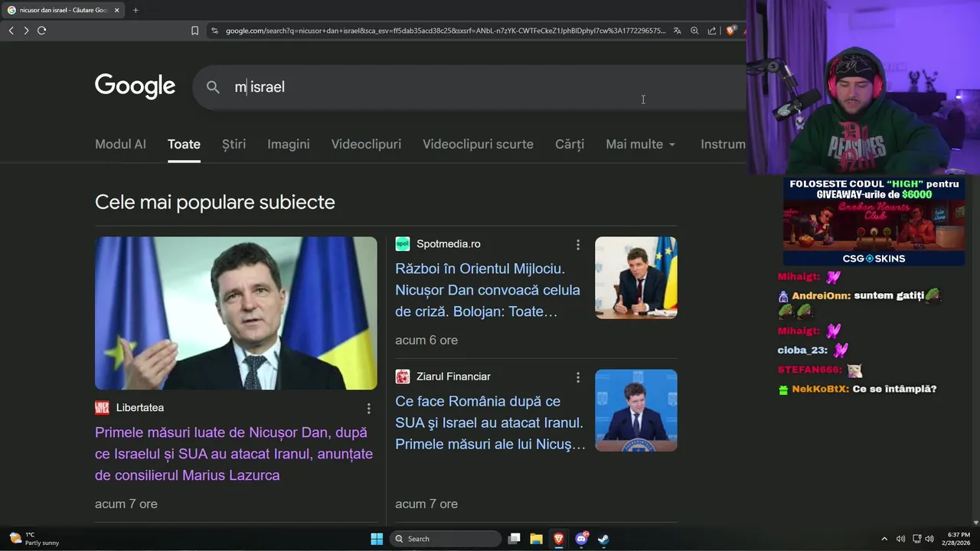Switch to the 'Modul AI' tab
The image size is (980, 551).
coord(120,144)
